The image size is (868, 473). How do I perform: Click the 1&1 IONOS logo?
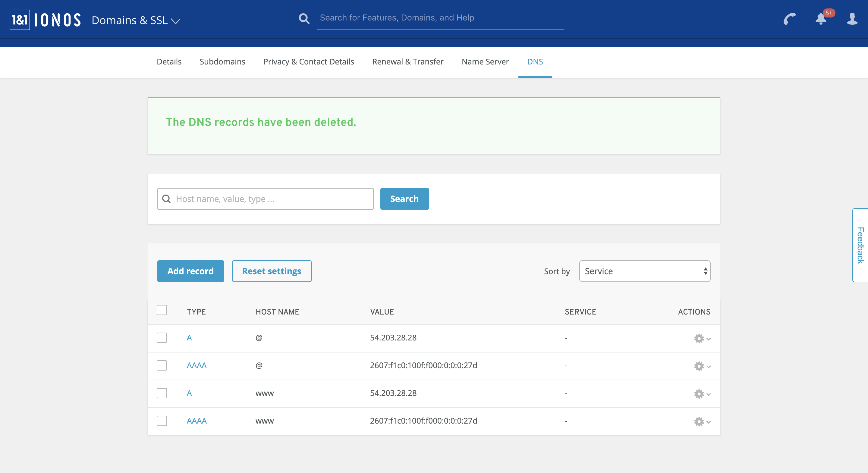tap(45, 20)
